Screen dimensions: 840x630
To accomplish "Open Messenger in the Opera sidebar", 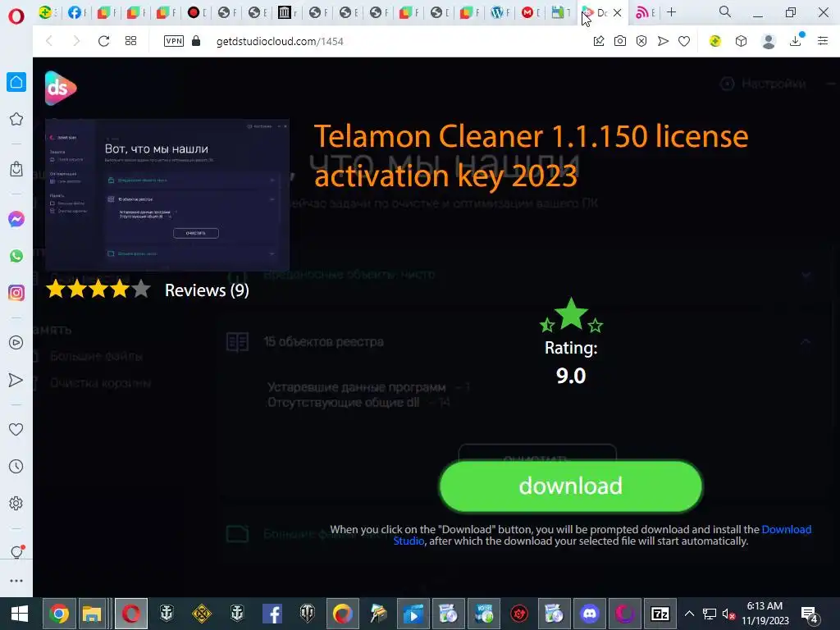I will [x=16, y=219].
